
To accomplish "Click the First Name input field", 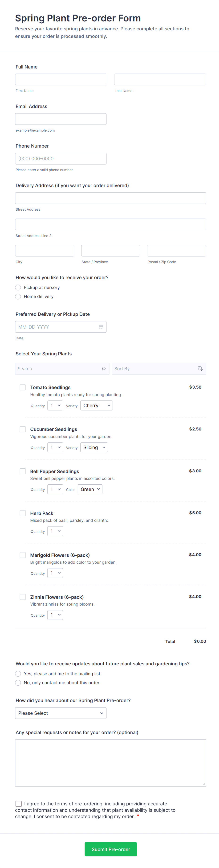I will coord(61,80).
